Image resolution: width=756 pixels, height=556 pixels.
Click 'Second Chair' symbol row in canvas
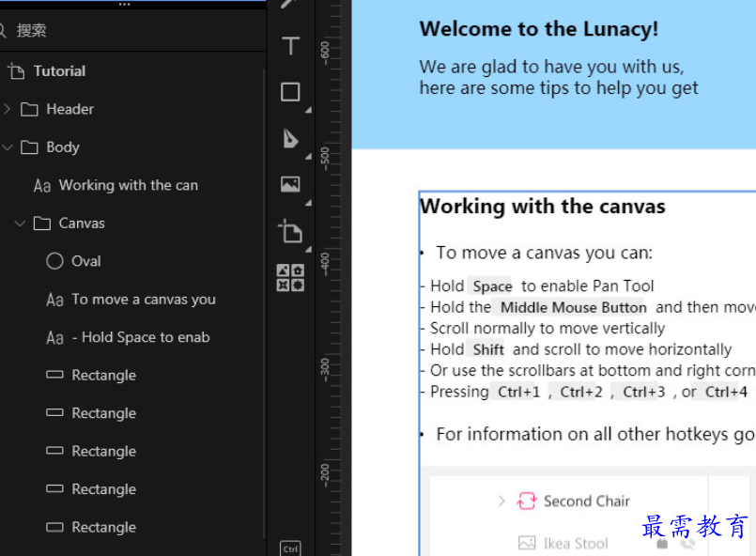point(587,501)
